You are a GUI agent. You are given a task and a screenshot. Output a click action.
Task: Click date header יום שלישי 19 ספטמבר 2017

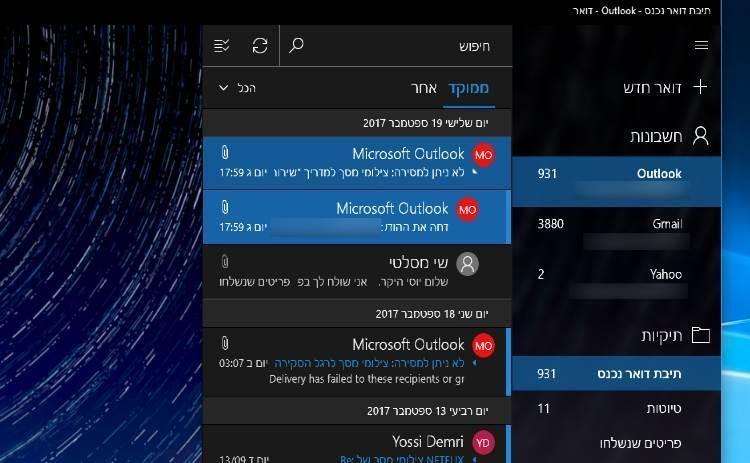pos(357,123)
